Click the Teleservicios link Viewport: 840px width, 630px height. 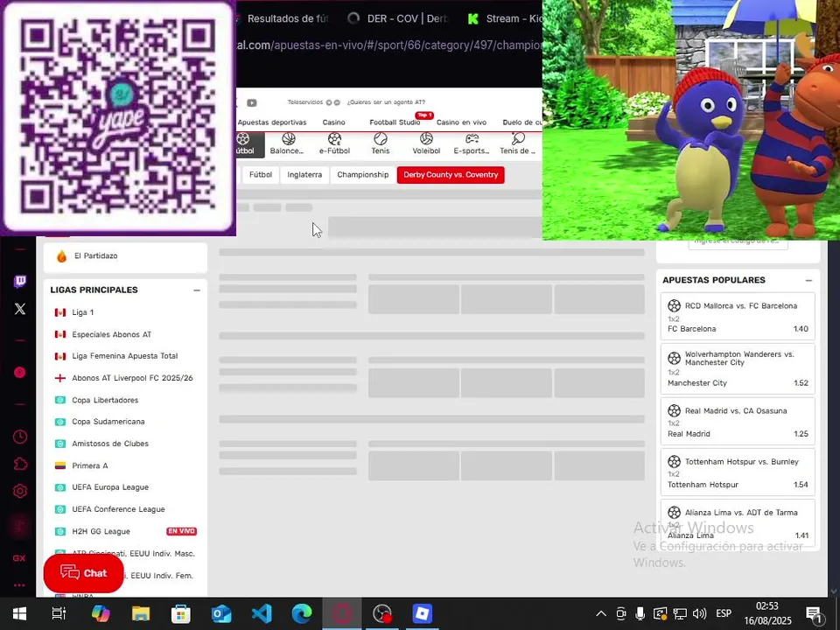[x=305, y=102]
